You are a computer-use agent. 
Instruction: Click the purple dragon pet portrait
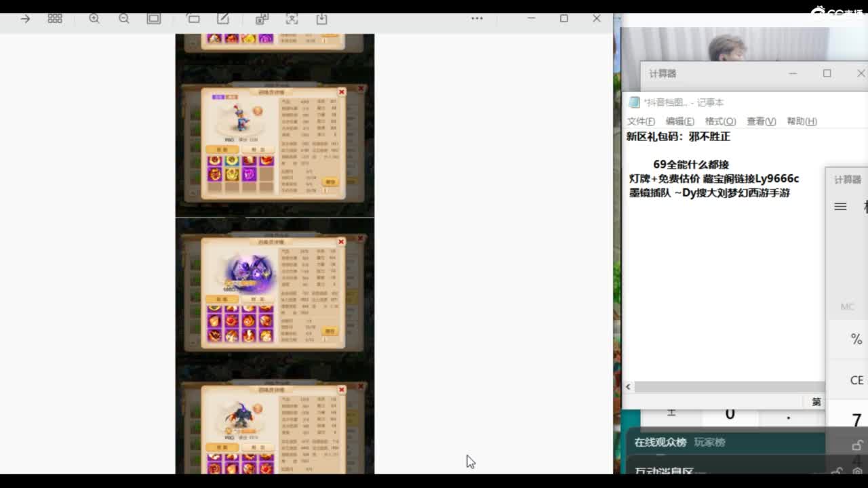click(x=248, y=272)
